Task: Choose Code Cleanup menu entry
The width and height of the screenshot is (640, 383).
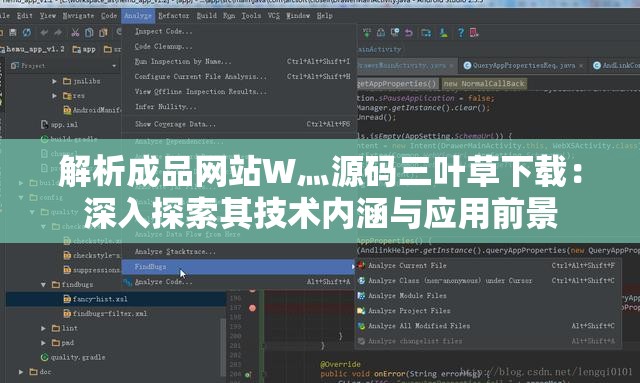Action: click(x=239, y=46)
